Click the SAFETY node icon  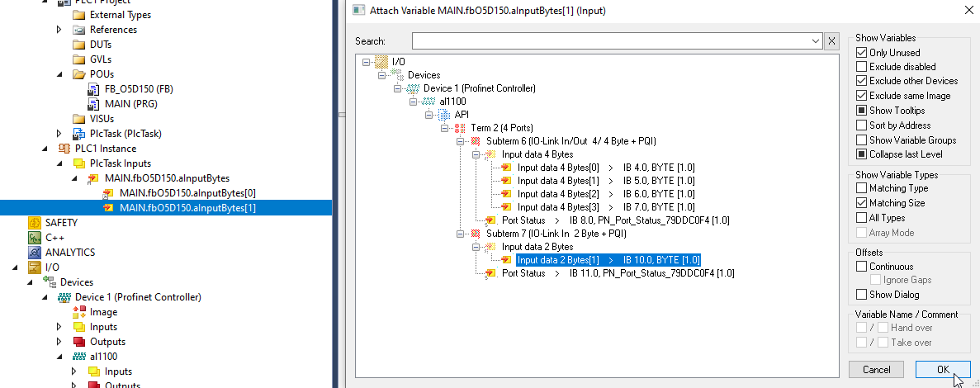pyautogui.click(x=35, y=222)
